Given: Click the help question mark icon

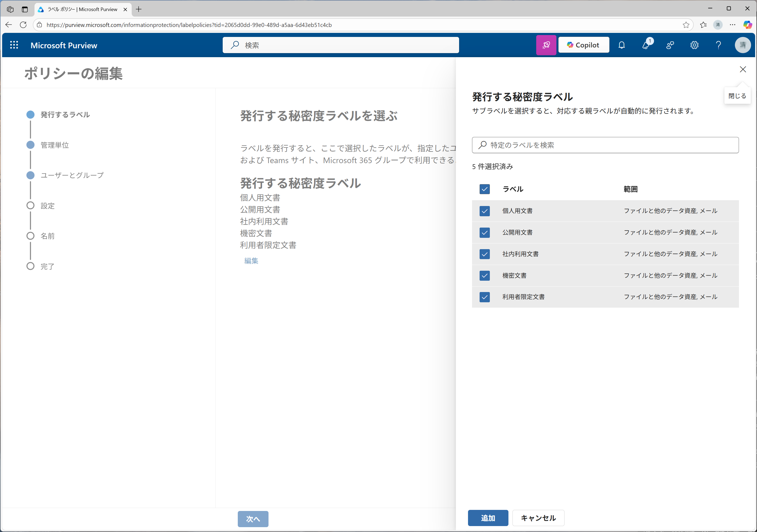Looking at the screenshot, I should click(x=718, y=45).
